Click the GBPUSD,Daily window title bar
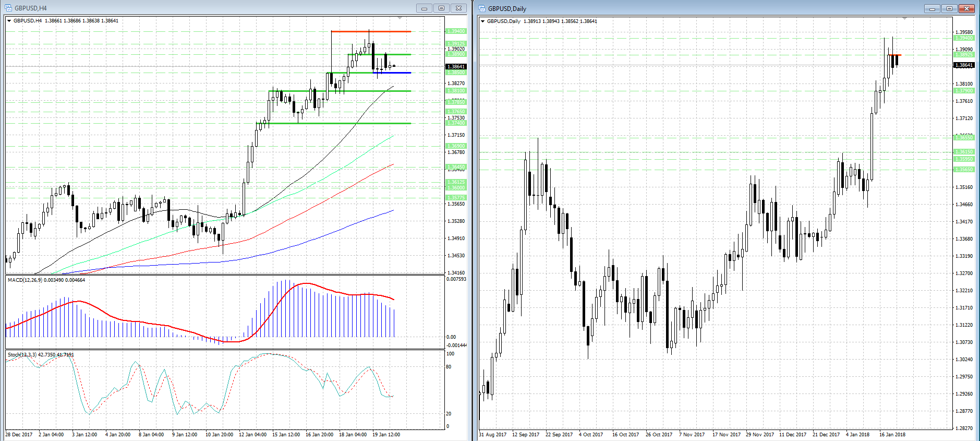Image resolution: width=980 pixels, height=441 pixels. [678, 8]
